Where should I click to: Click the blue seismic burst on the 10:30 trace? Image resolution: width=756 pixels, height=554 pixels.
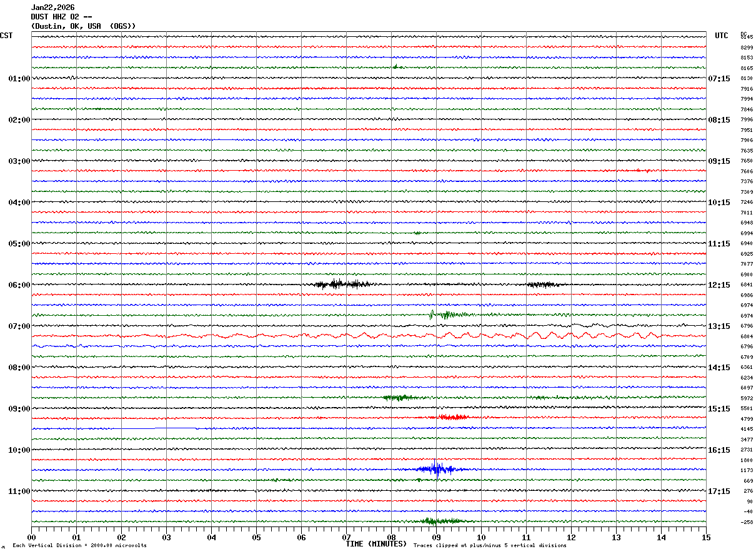437,469
